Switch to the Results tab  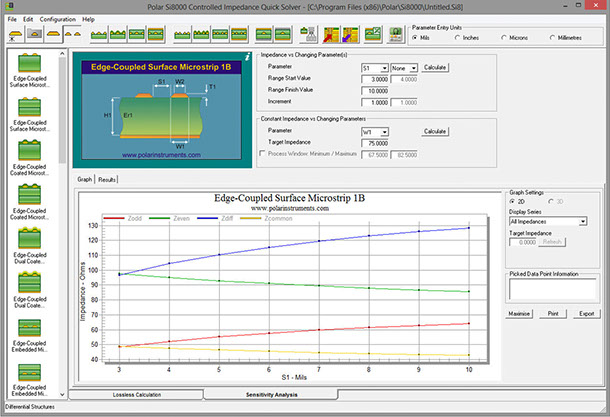107,179
